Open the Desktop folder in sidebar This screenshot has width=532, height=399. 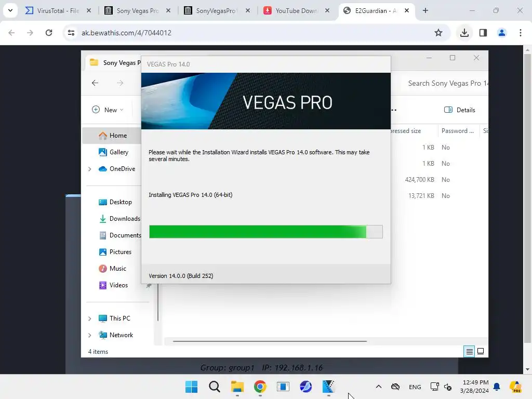[x=115, y=202]
